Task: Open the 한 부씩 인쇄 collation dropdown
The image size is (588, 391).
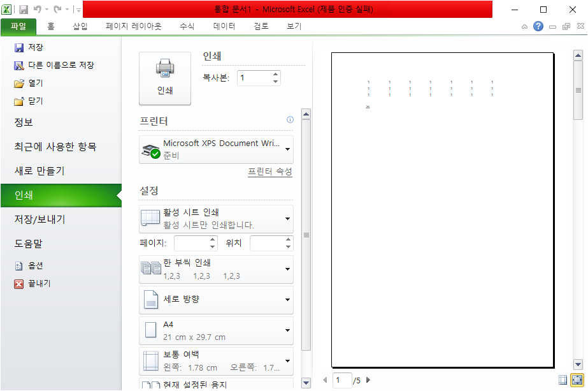Action: click(x=216, y=269)
